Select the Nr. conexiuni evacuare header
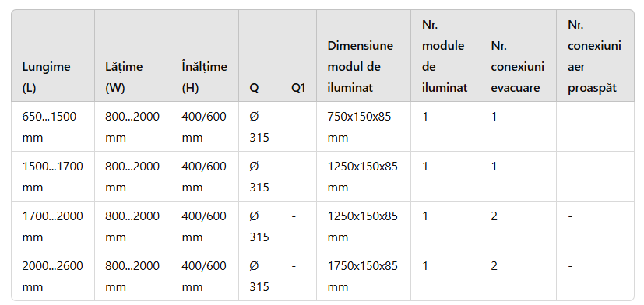This screenshot has height=305, width=644. (x=518, y=56)
